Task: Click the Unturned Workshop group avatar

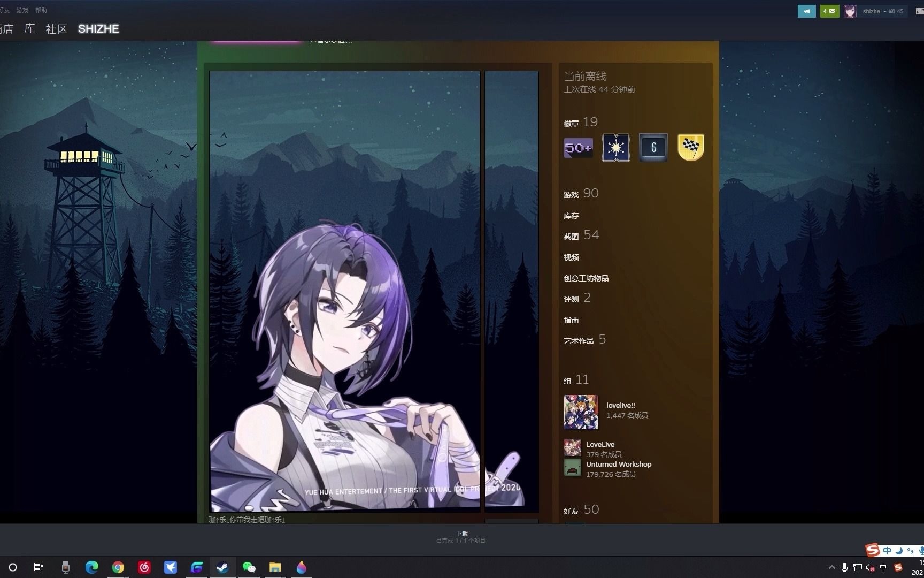Action: pyautogui.click(x=573, y=467)
